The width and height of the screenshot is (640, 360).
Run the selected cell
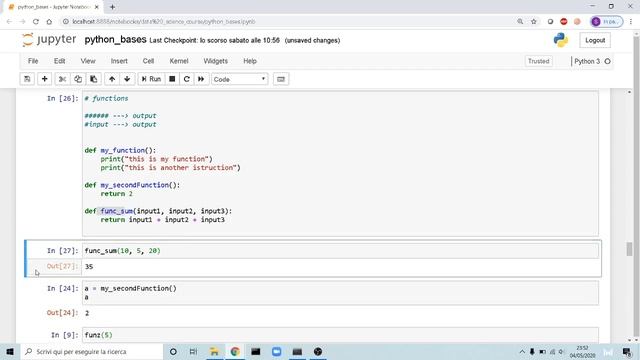click(151, 79)
